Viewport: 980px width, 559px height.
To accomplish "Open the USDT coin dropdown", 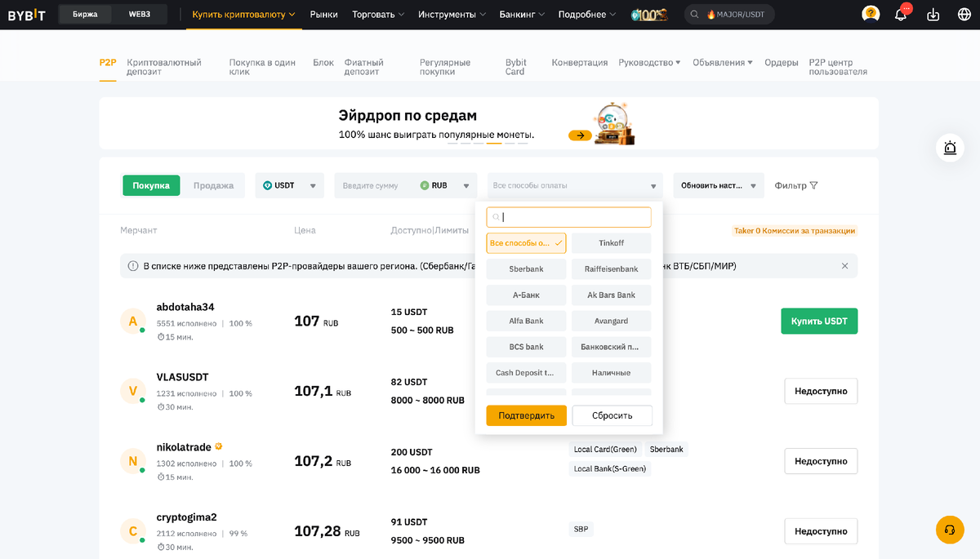I will 290,185.
